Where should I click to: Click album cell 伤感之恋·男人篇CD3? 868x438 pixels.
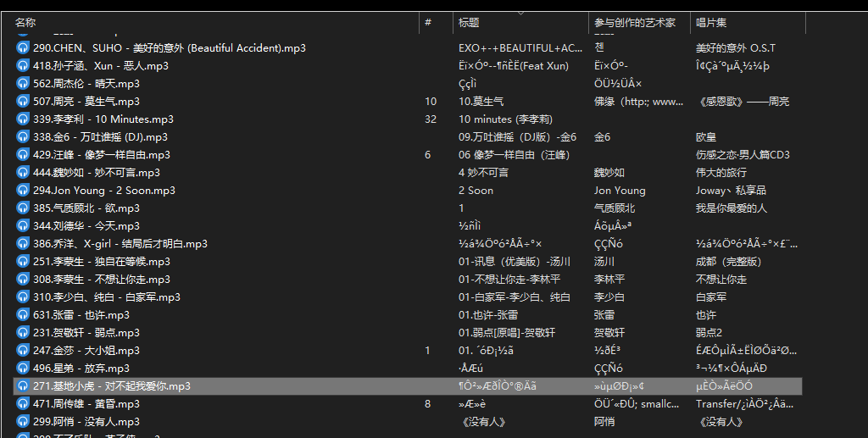(x=743, y=155)
